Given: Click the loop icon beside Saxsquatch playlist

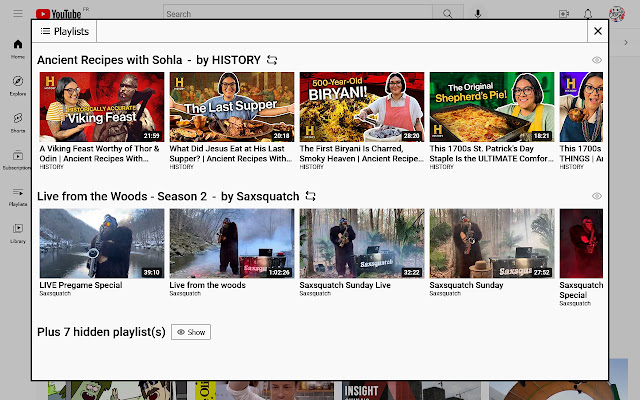Looking at the screenshot, I should [311, 196].
